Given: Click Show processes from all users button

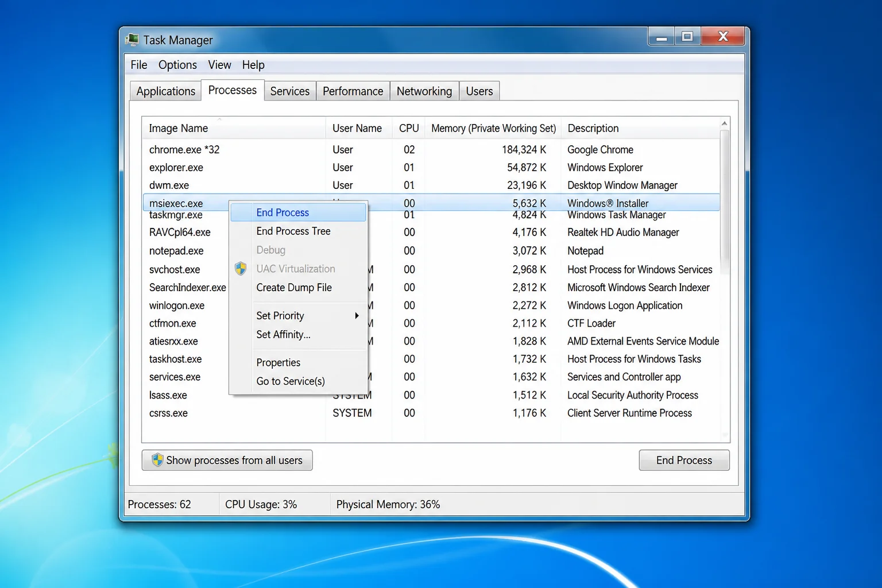Looking at the screenshot, I should click(x=227, y=460).
